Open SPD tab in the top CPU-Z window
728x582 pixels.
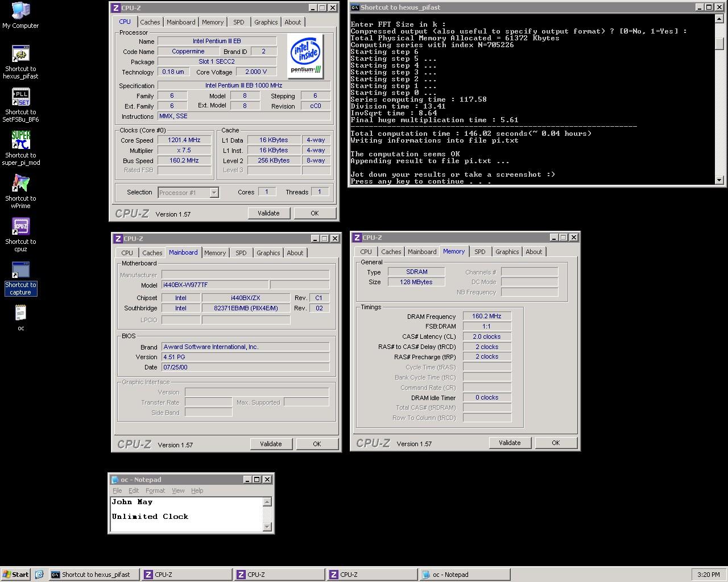pyautogui.click(x=239, y=22)
